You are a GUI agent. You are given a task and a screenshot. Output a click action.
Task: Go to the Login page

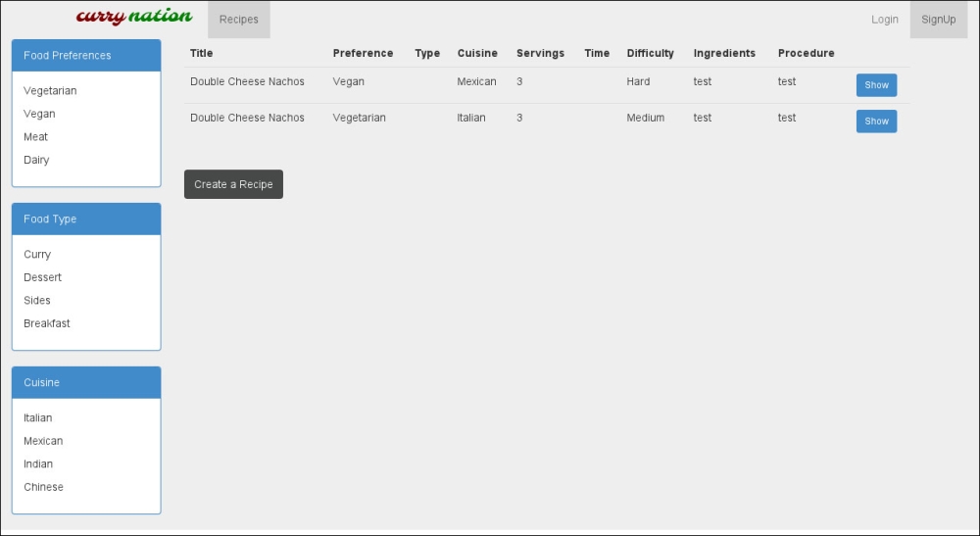coord(884,20)
